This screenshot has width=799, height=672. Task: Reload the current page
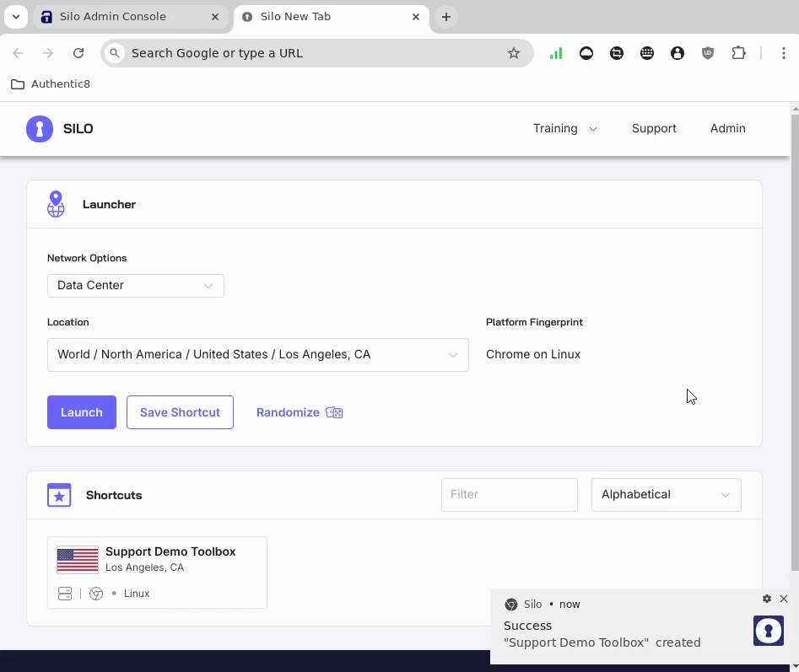click(x=78, y=53)
